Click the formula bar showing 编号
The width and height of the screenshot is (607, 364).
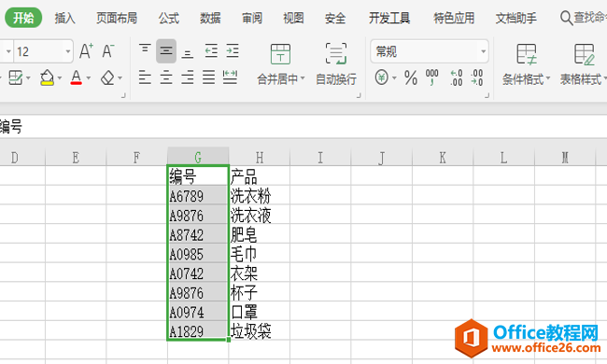coord(303,127)
